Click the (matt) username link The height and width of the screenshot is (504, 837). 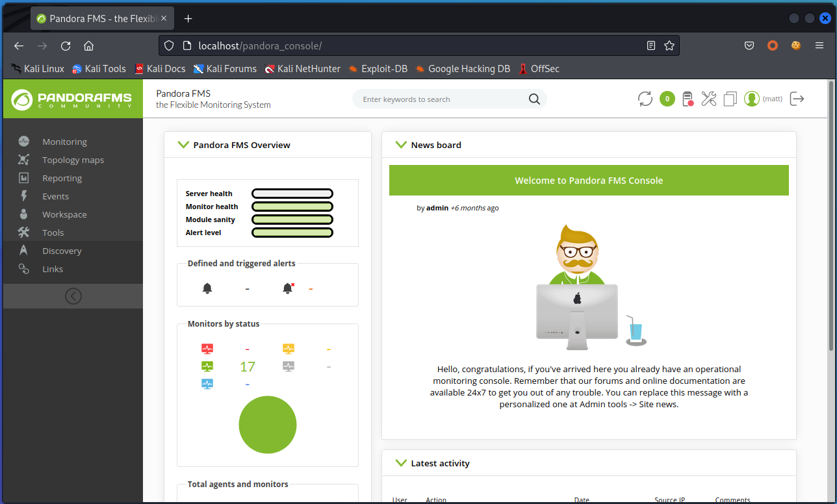[x=773, y=99]
